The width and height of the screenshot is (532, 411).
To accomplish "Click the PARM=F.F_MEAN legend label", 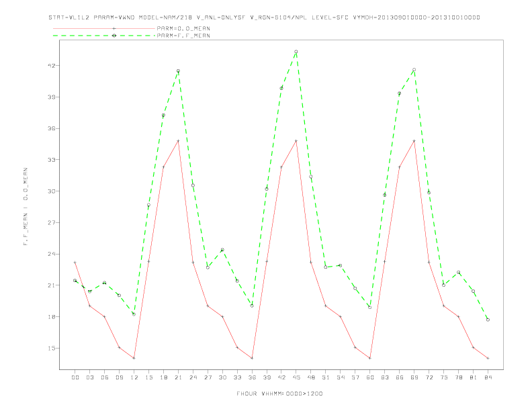I will pyautogui.click(x=183, y=36).
